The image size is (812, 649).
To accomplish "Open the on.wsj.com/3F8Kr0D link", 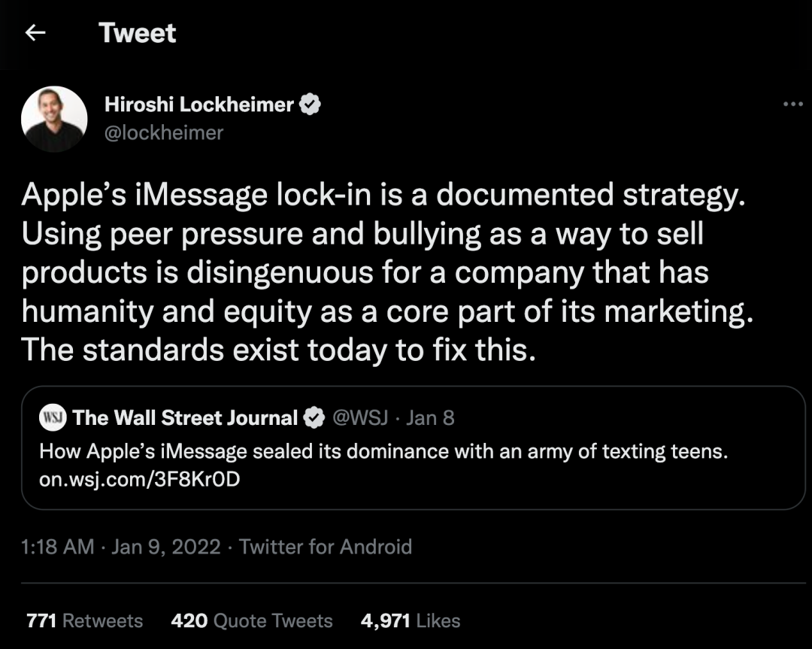I will tap(139, 478).
